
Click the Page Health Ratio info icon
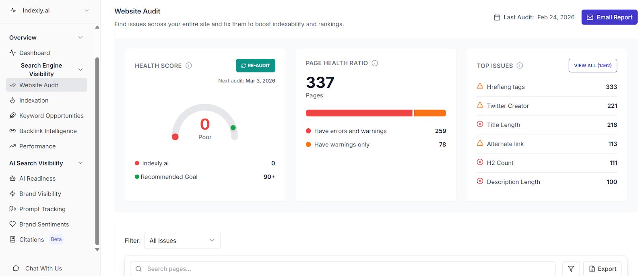(x=375, y=63)
